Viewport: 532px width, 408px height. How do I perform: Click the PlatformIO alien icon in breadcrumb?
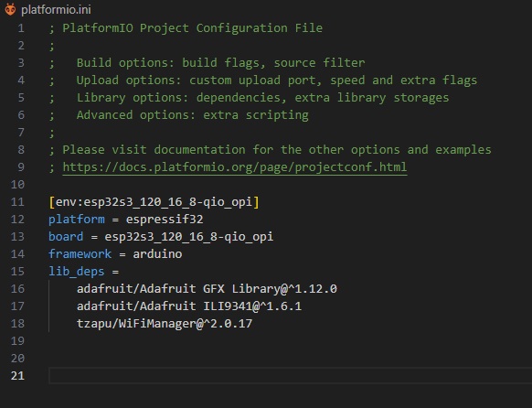click(x=10, y=9)
